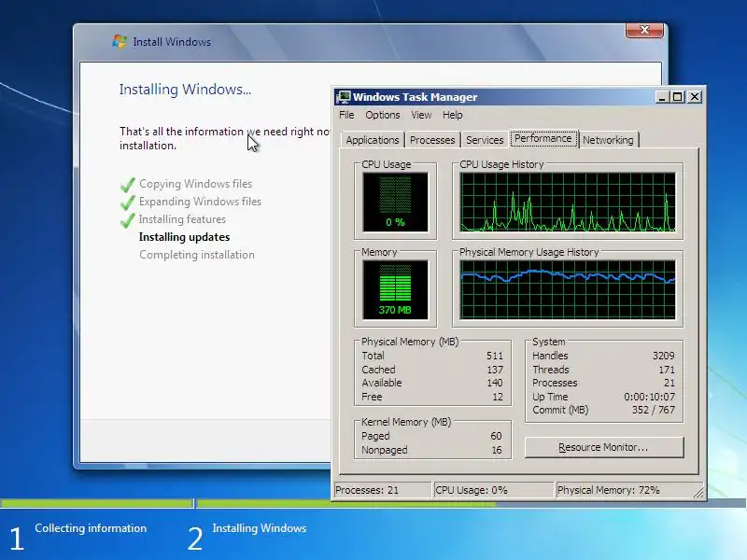Click the Install Windows title text
Viewport: 747px width, 560px height.
tap(172, 42)
